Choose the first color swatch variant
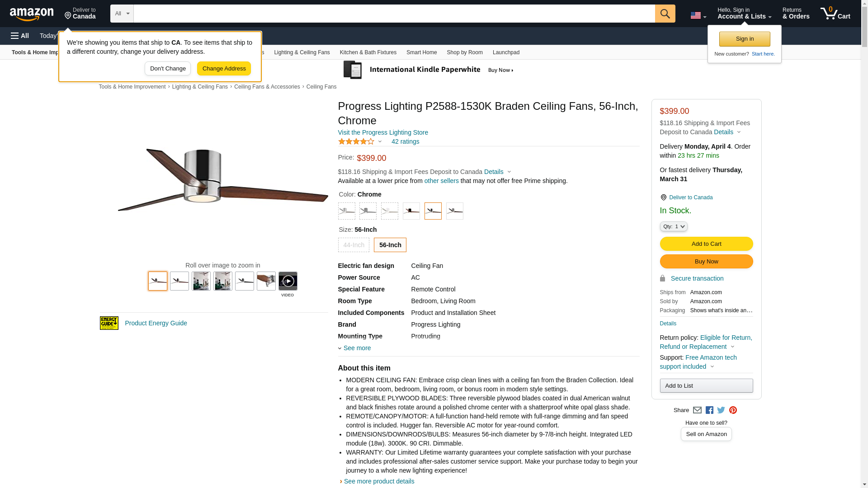Image resolution: width=868 pixels, height=488 pixels. [x=346, y=211]
